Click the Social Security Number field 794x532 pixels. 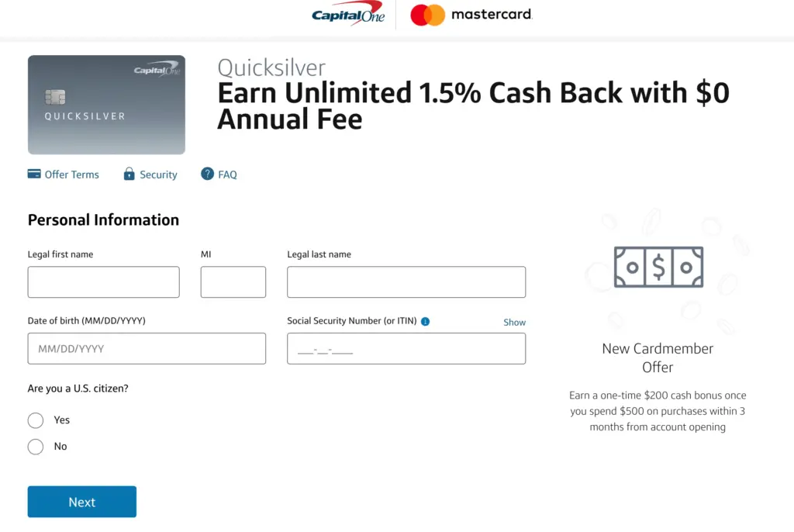[x=406, y=348]
